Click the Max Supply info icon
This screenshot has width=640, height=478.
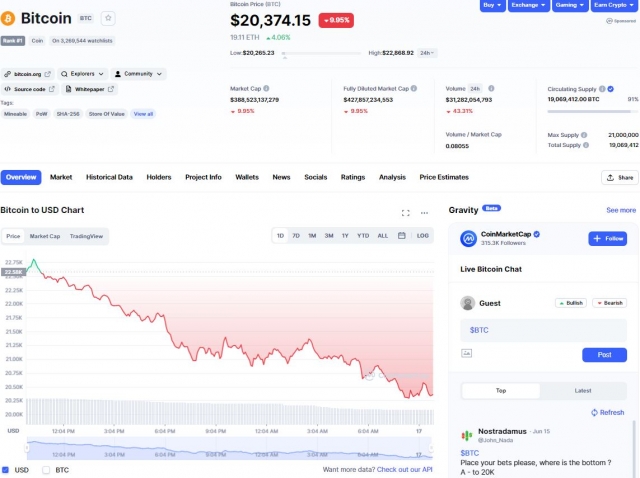click(x=584, y=135)
